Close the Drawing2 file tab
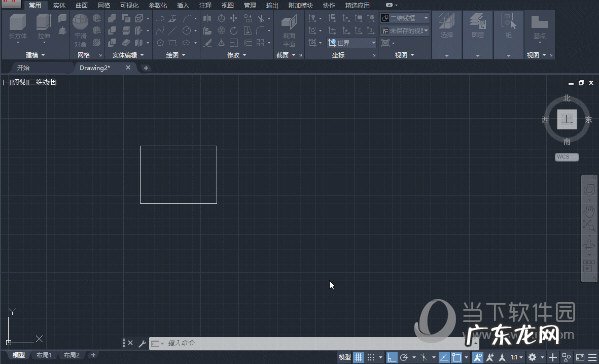 [x=128, y=67]
